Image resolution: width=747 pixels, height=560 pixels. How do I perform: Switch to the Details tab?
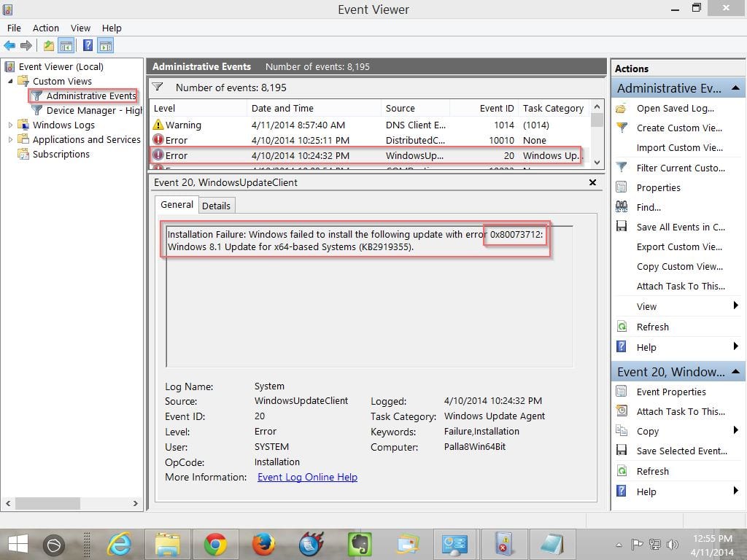pos(216,206)
